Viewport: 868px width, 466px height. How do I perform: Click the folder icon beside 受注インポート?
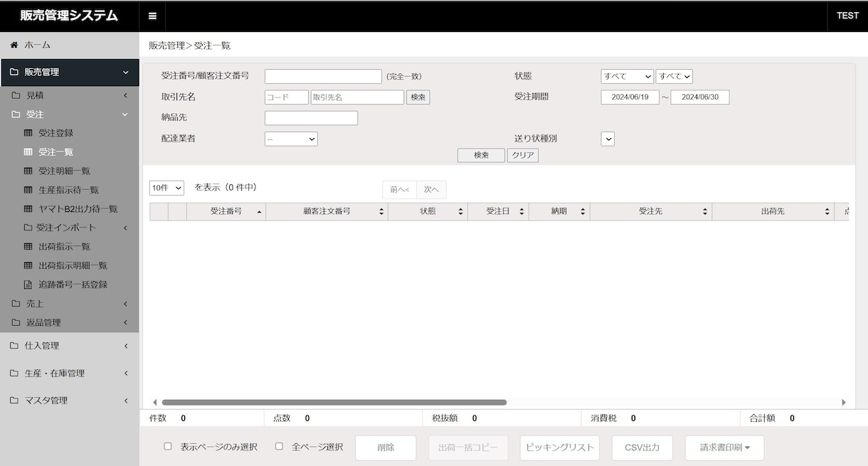click(28, 228)
